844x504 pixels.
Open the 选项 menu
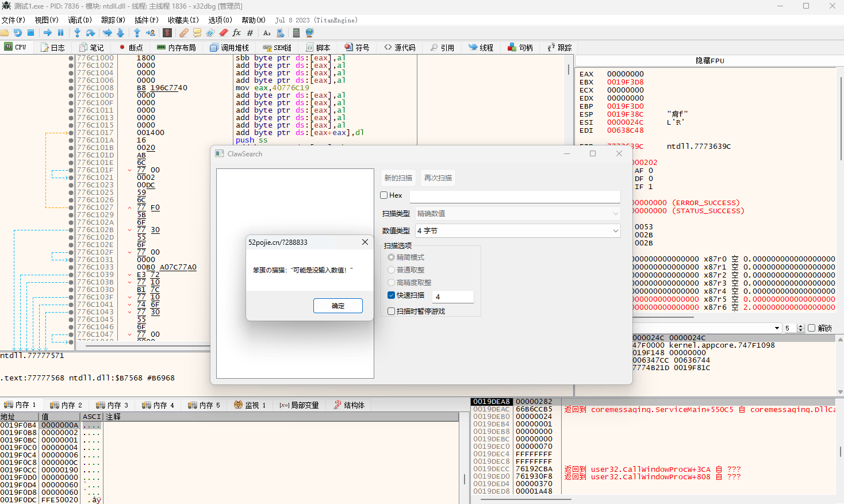220,20
